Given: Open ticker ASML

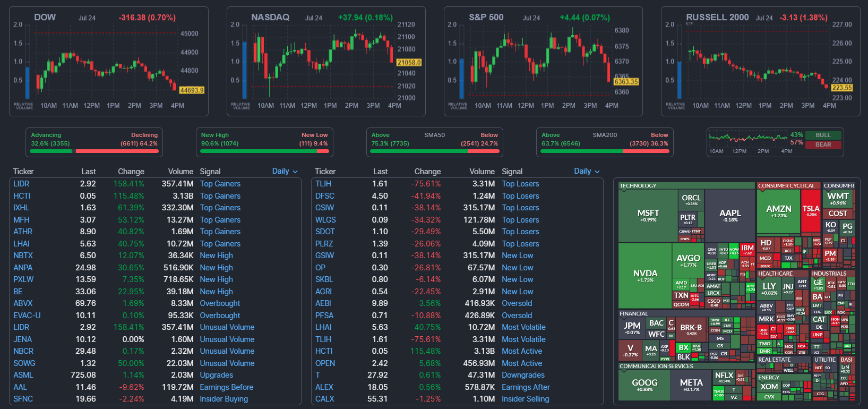Looking at the screenshot, I should pyautogui.click(x=23, y=375).
